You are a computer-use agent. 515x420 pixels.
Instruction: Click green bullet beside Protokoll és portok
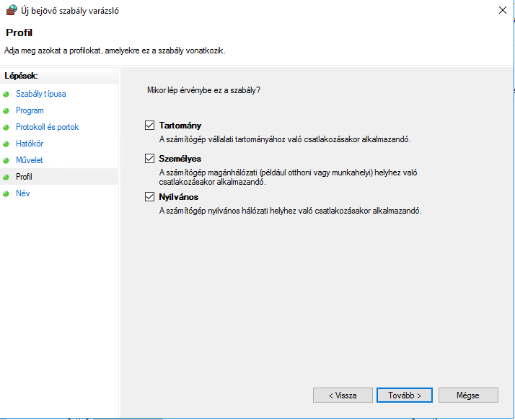pyautogui.click(x=6, y=127)
